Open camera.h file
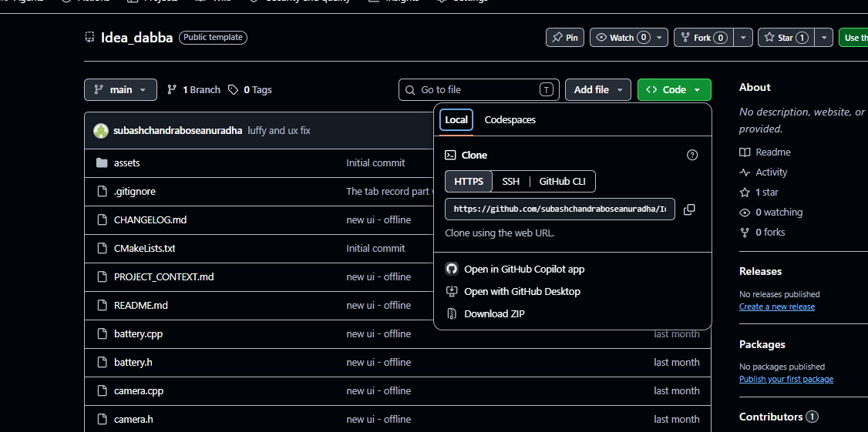The height and width of the screenshot is (432, 868). click(x=133, y=419)
